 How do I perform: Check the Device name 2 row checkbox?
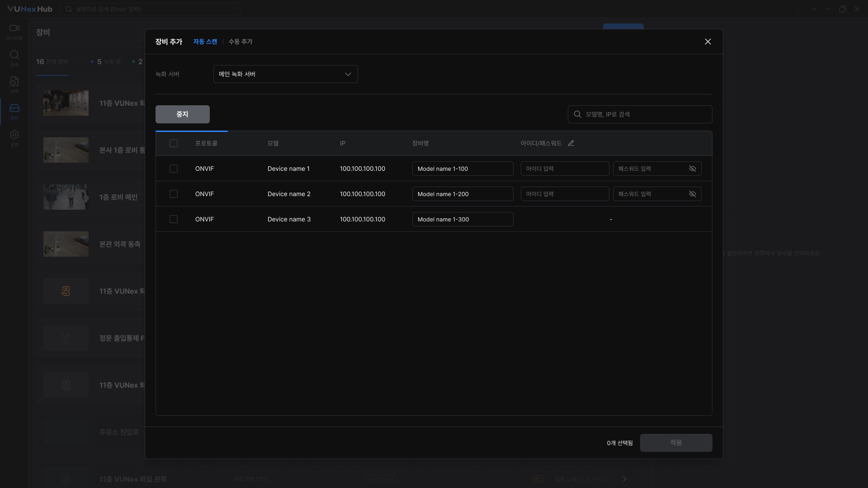(174, 194)
